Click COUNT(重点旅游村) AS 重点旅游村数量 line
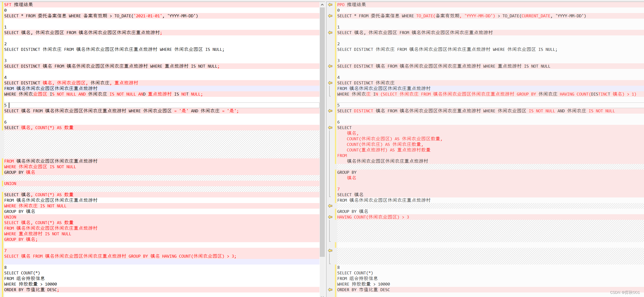 [x=388, y=150]
